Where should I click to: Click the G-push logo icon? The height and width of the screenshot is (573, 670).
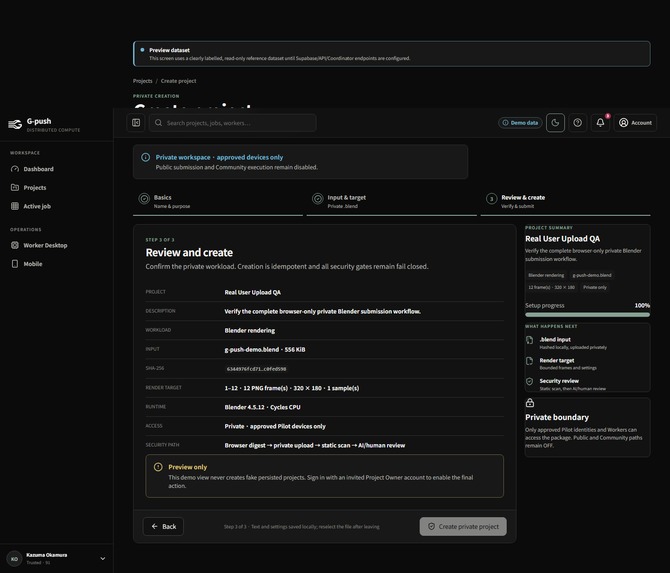click(x=15, y=124)
